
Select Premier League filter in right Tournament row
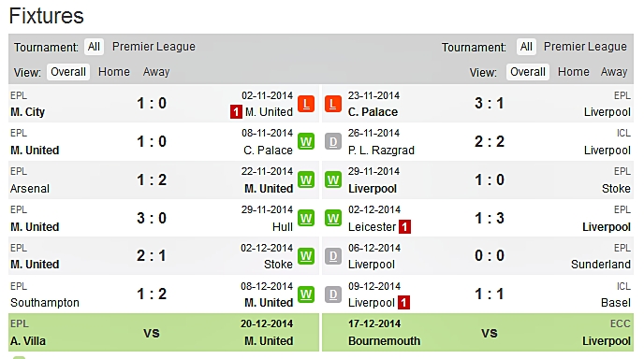tap(585, 47)
